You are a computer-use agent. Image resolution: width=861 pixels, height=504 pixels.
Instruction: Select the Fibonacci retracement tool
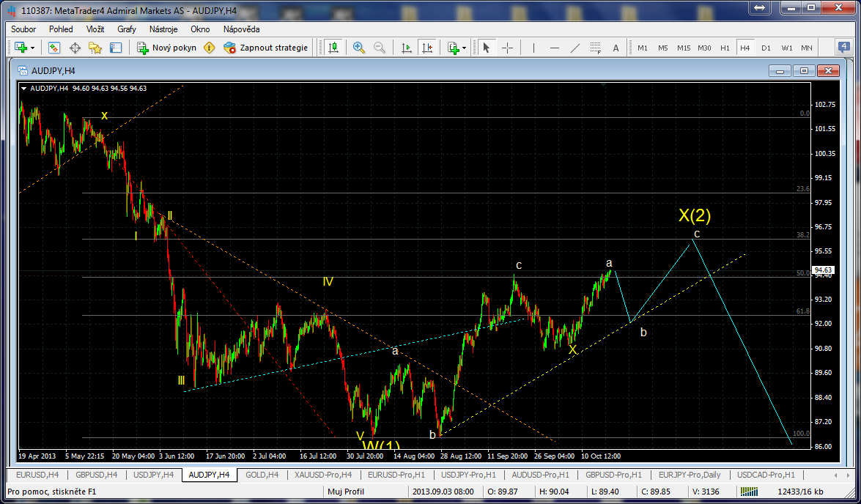(x=595, y=48)
